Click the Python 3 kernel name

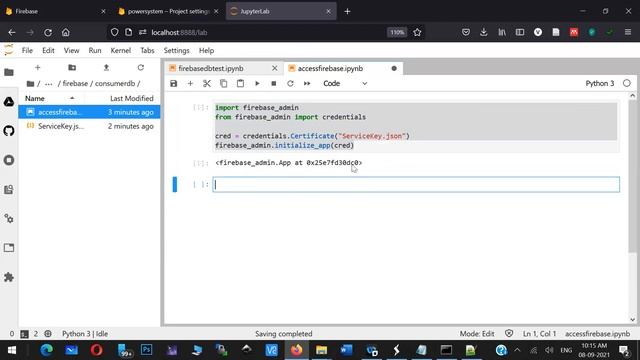(600, 83)
